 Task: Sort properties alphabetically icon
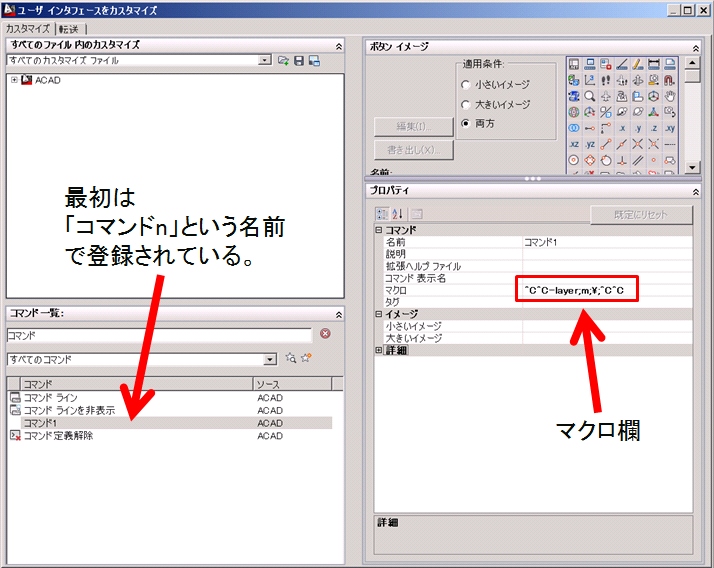coord(398,214)
